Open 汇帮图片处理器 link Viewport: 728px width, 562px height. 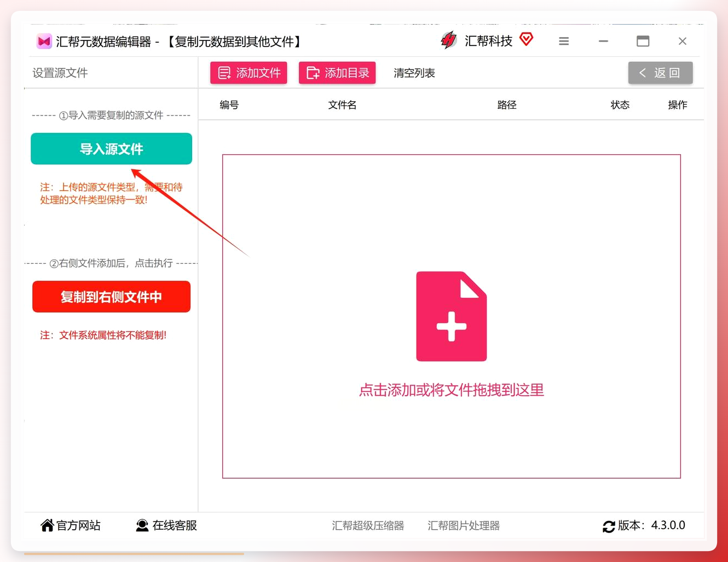coord(464,525)
